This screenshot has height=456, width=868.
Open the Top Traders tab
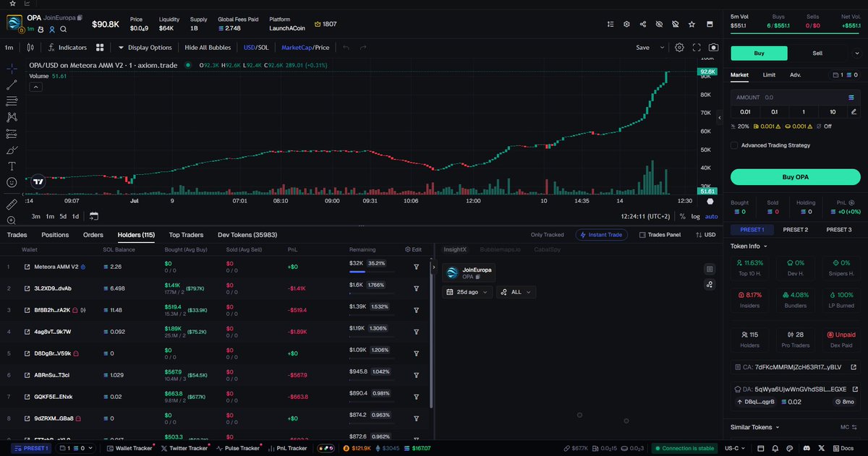186,235
